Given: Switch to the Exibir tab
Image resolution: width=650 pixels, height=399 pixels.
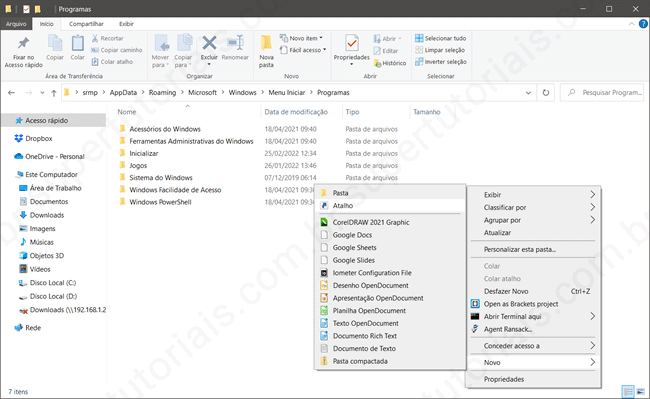Looking at the screenshot, I should [126, 24].
